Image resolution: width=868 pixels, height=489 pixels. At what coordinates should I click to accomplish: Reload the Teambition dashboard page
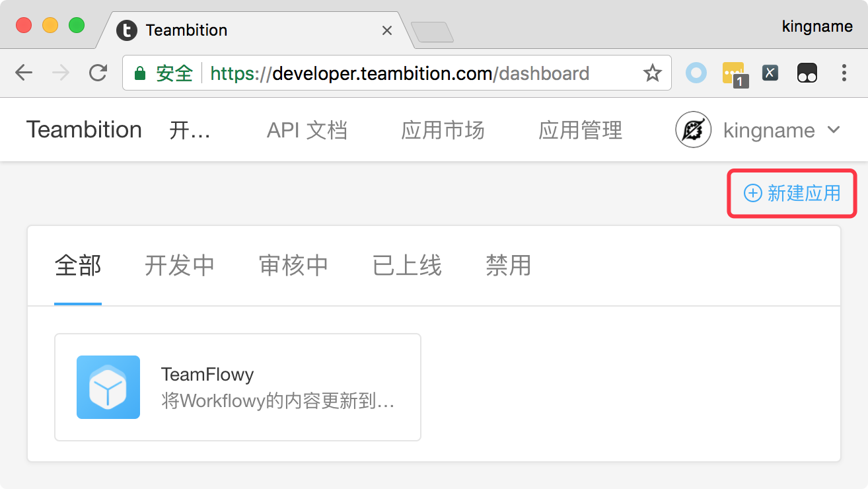click(98, 73)
